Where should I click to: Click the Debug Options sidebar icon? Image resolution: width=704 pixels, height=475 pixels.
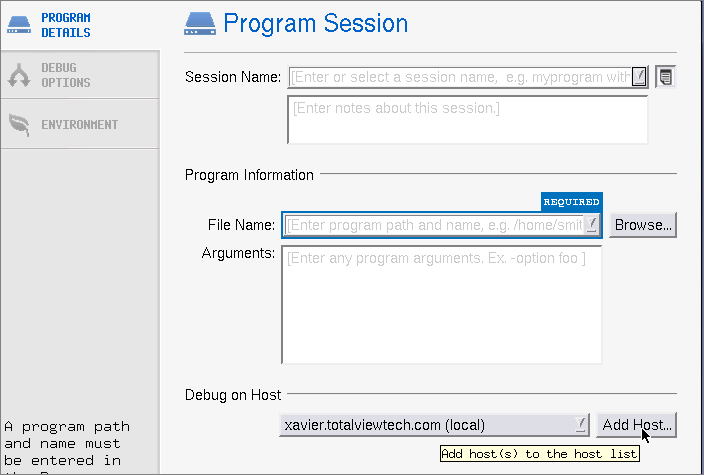coord(19,75)
